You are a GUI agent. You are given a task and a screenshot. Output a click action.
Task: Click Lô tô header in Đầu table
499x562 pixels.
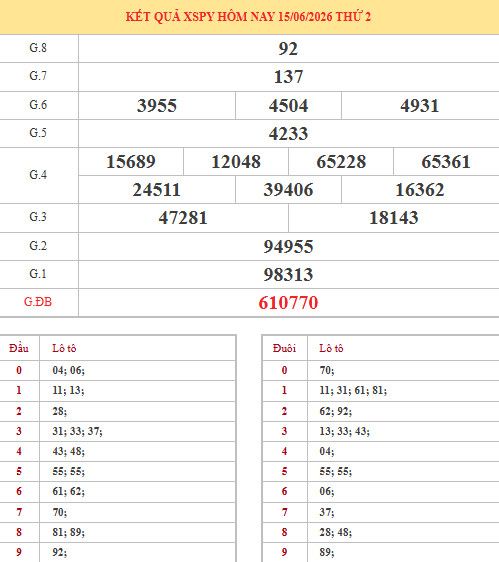(64, 348)
